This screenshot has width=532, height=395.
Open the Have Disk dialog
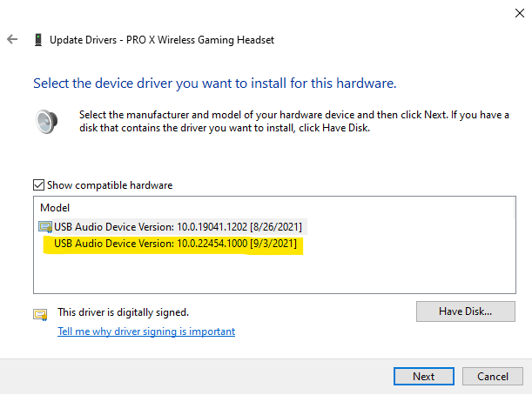466,311
